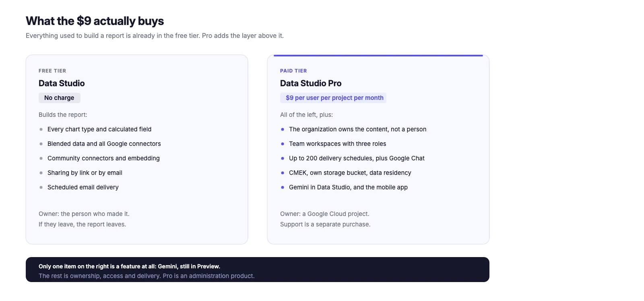Screen dimensions: 644x301
Task: Select "Every chart type and calculated field"
Action: [x=99, y=129]
